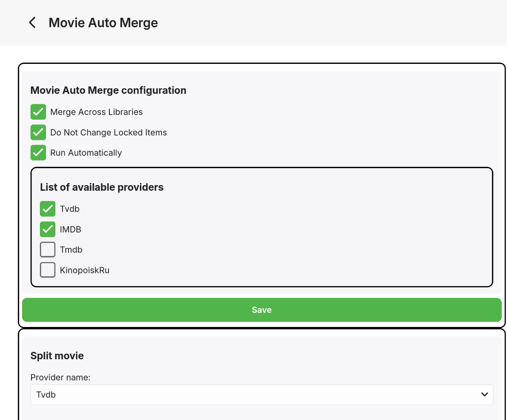Go back using the left arrow icon
The image size is (507, 420).
click(32, 23)
